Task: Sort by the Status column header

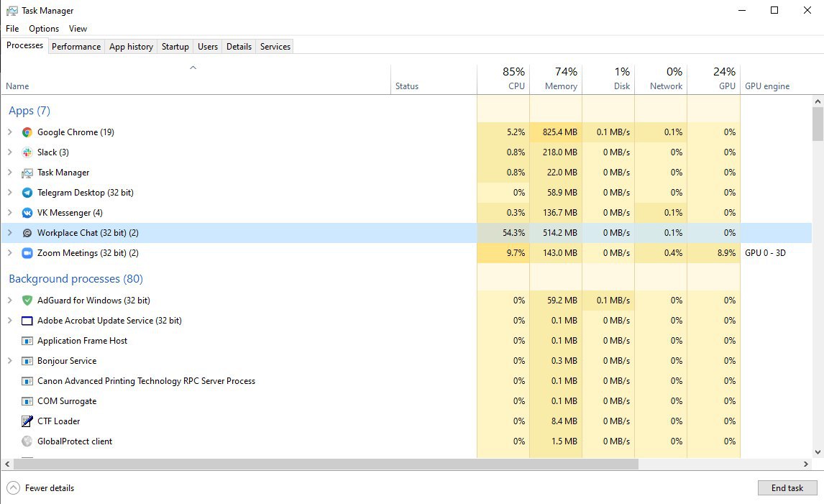Action: click(434, 79)
